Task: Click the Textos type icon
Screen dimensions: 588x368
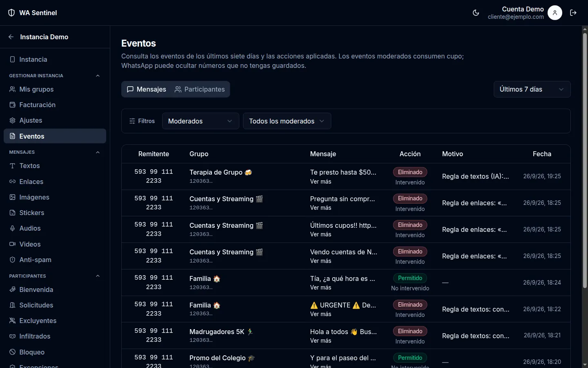Action: pyautogui.click(x=13, y=166)
